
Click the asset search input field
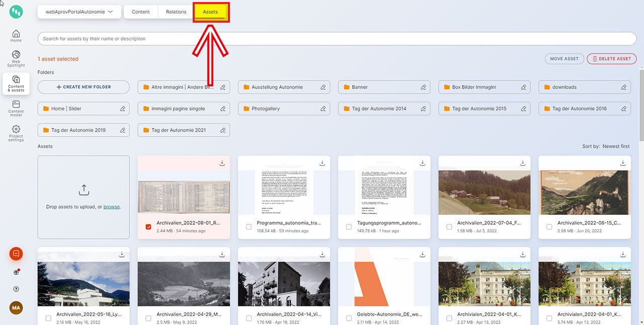pos(336,39)
